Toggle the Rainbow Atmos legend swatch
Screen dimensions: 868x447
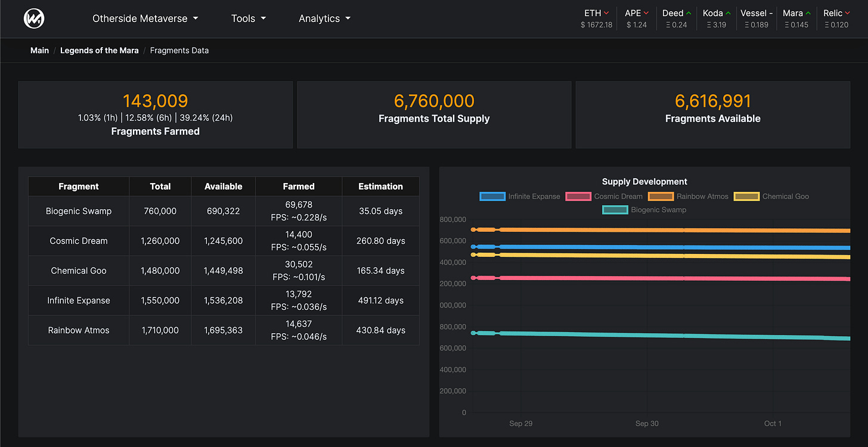click(x=661, y=196)
